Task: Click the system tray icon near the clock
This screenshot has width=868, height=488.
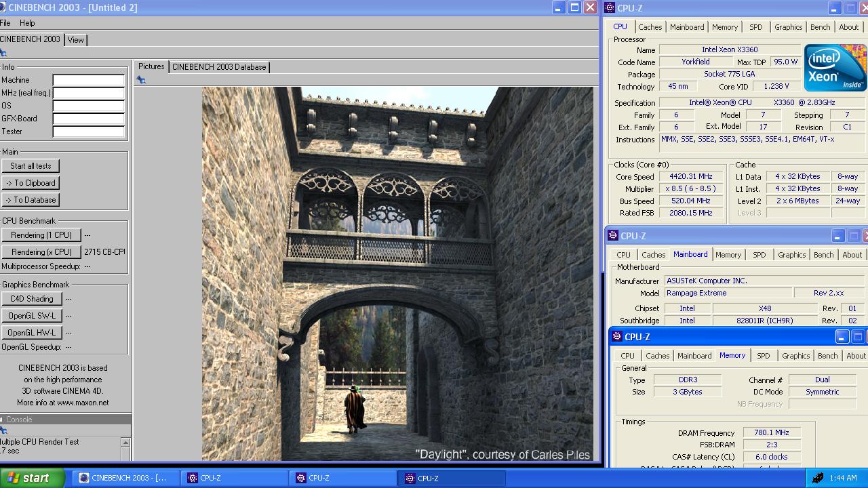Action: [818, 478]
